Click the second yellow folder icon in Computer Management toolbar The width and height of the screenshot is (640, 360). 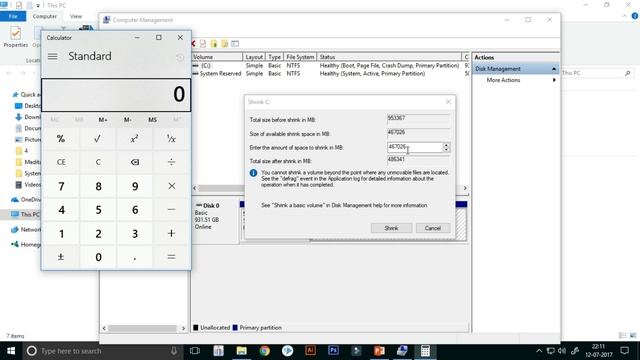click(x=224, y=44)
